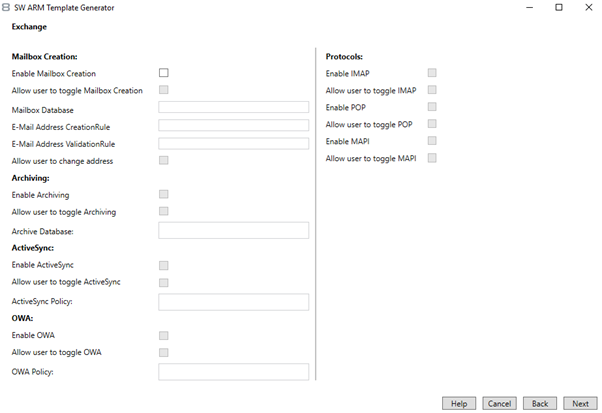Toggle the Enable IMAP checkbox
The image size is (602, 413).
click(x=432, y=73)
